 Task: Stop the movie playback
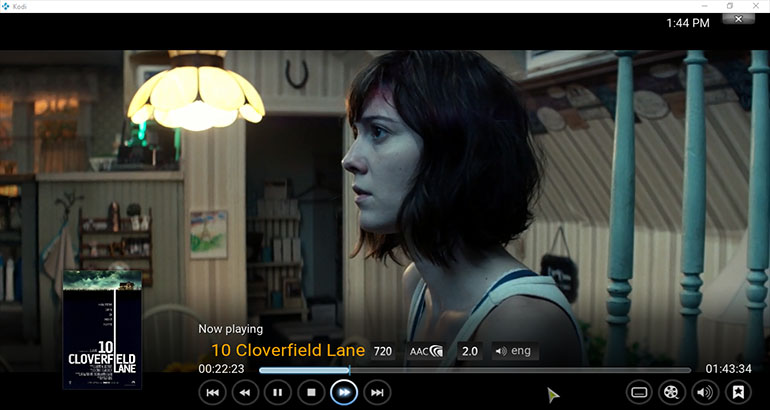[311, 392]
